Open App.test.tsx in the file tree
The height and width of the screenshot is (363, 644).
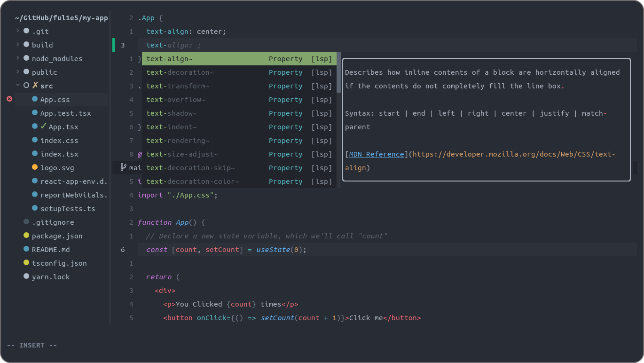[66, 113]
